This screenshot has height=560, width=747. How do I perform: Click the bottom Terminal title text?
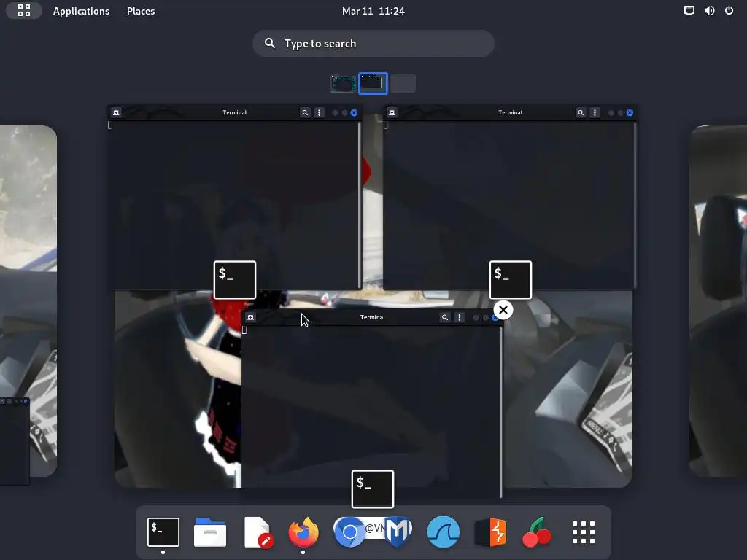(x=373, y=317)
